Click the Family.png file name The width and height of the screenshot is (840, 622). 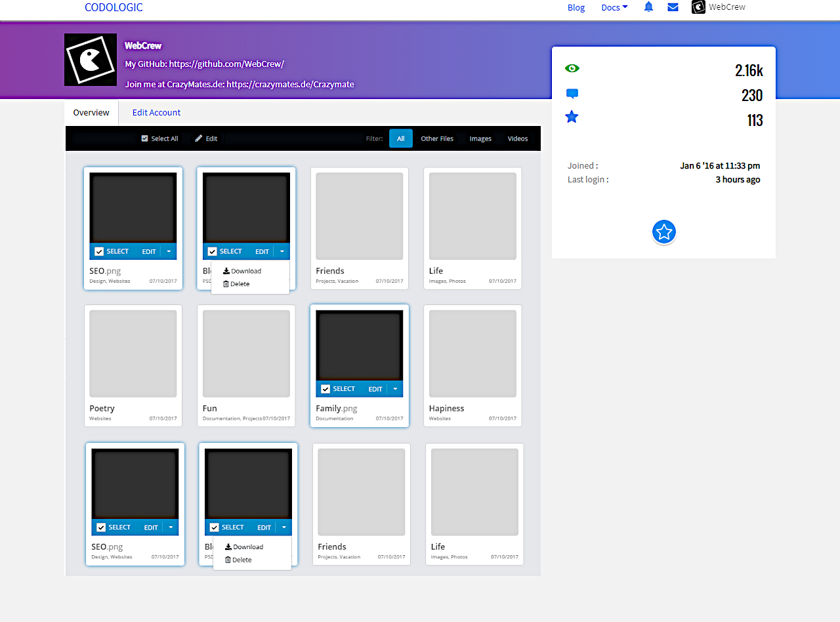pyautogui.click(x=337, y=408)
